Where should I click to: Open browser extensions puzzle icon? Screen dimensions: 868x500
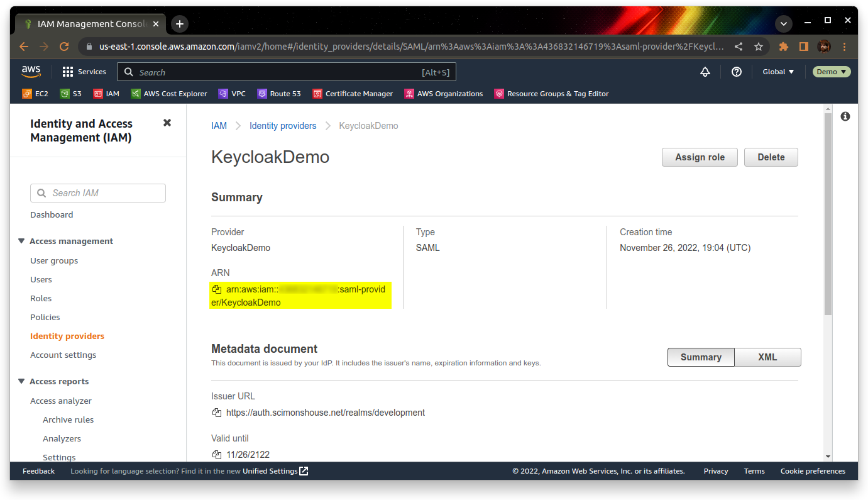click(x=783, y=47)
